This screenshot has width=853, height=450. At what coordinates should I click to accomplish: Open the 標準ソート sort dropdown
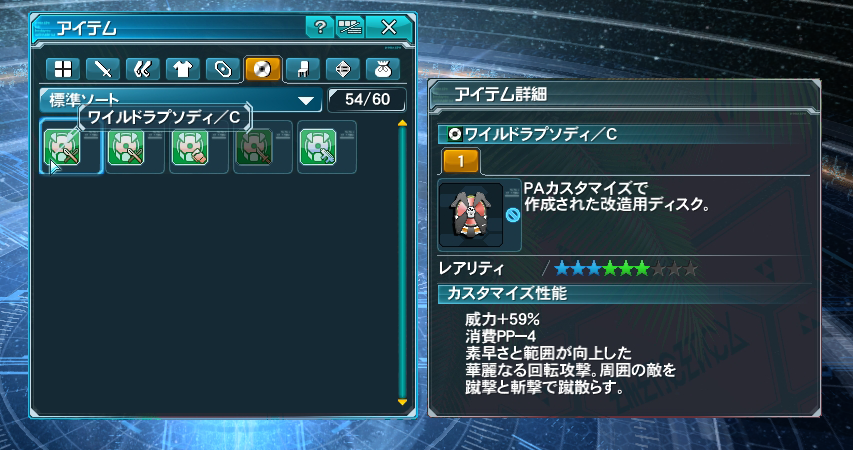pyautogui.click(x=181, y=100)
